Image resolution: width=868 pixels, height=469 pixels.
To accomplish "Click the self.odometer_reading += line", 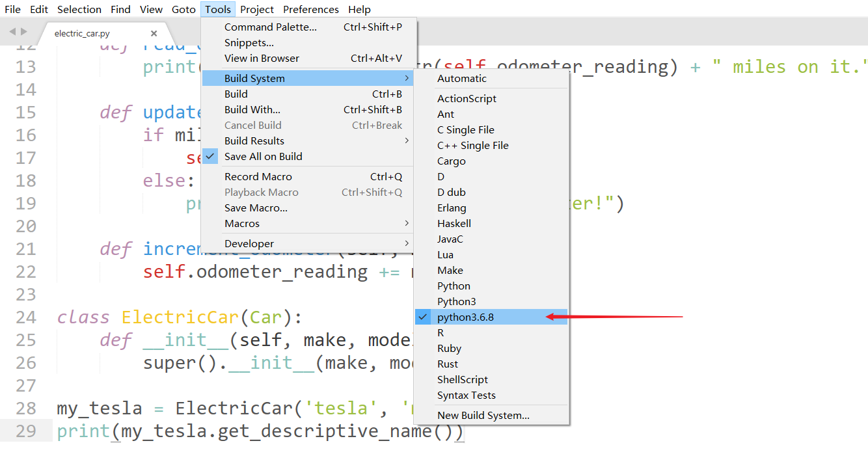I will pos(277,271).
